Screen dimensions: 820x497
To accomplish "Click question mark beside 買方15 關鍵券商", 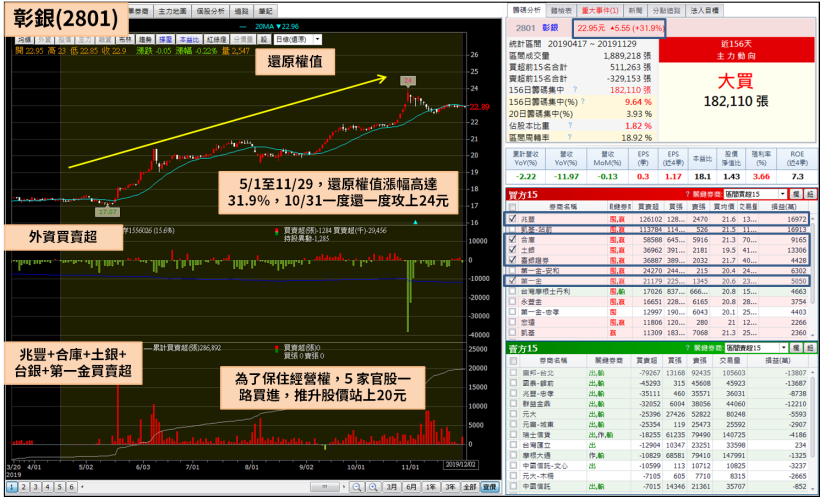I will point(688,195).
